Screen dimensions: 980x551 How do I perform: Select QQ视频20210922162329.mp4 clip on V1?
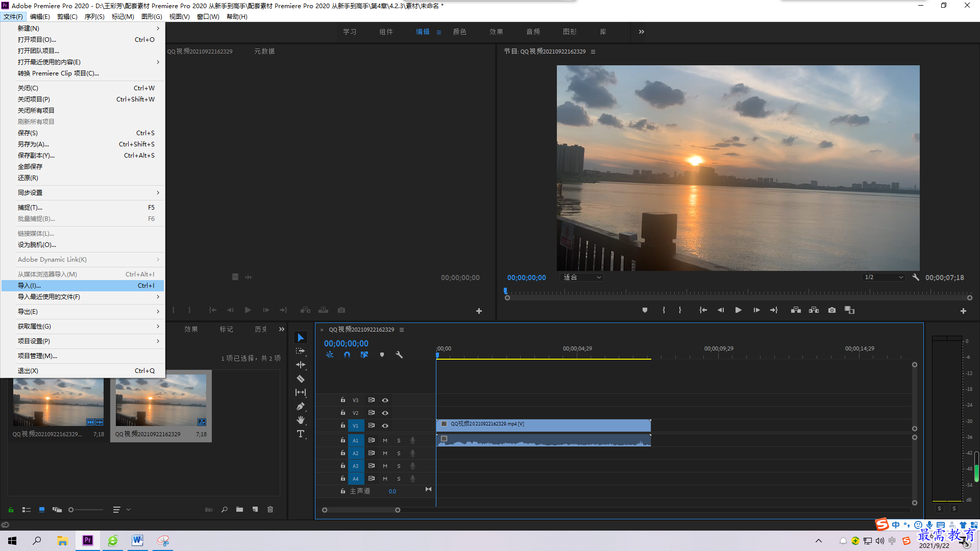click(544, 425)
